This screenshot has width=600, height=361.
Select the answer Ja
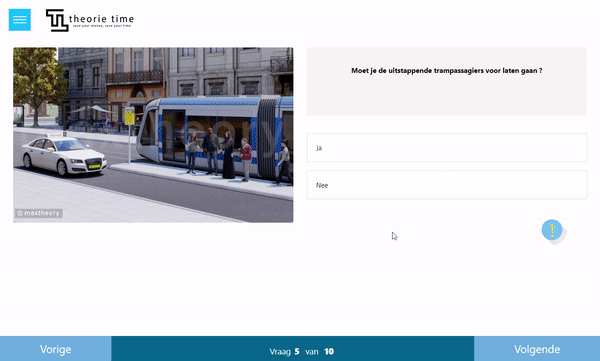[447, 148]
